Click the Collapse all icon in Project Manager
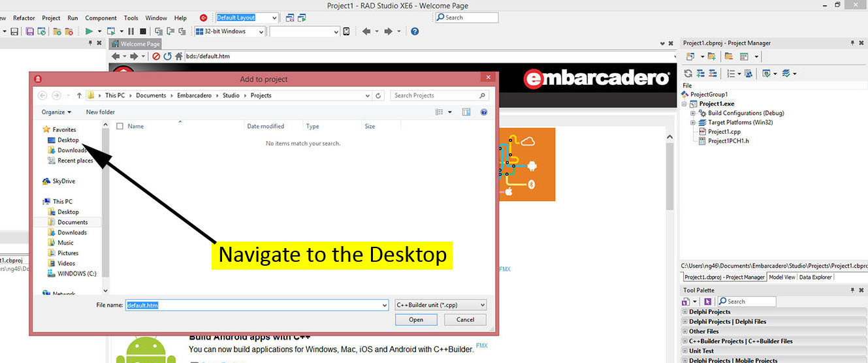Image resolution: width=868 pixels, height=363 pixels. coord(713,74)
